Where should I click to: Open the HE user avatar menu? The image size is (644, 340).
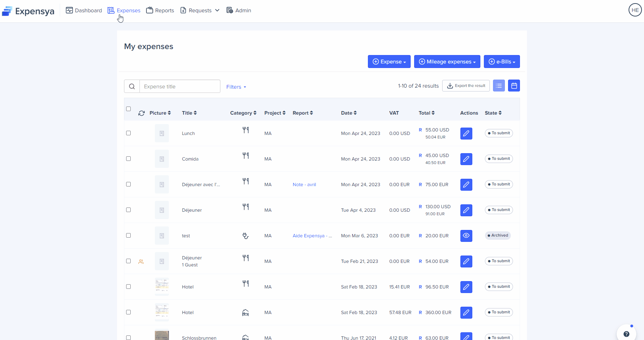coord(635,10)
